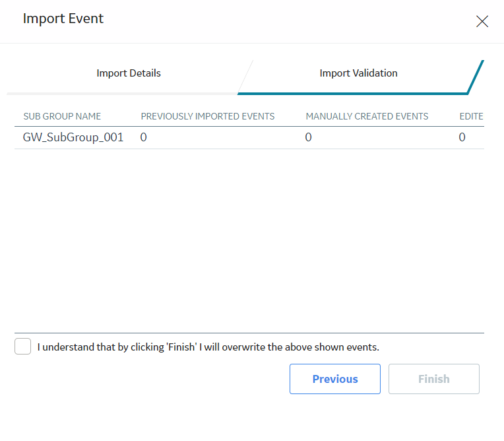The image size is (504, 441).
Task: Click the Sub Group Name column header
Action: click(62, 116)
